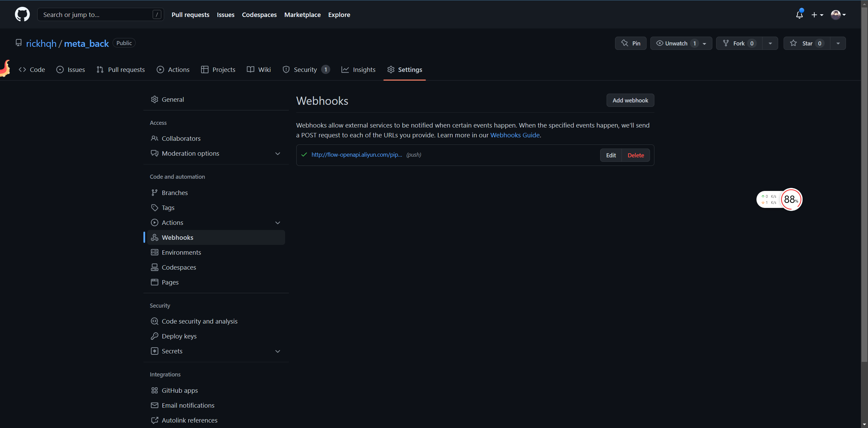
Task: Open General settings gear icon
Action: (x=155, y=99)
